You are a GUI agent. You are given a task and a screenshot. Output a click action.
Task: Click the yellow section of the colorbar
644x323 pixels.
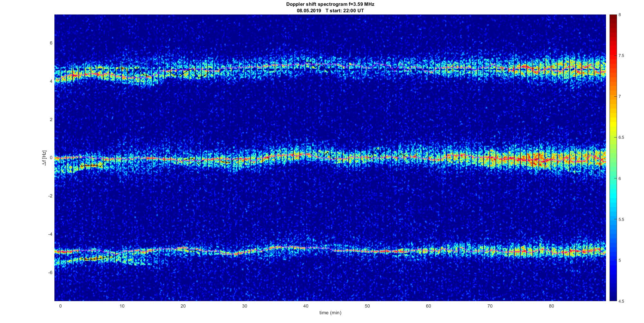tap(613, 124)
